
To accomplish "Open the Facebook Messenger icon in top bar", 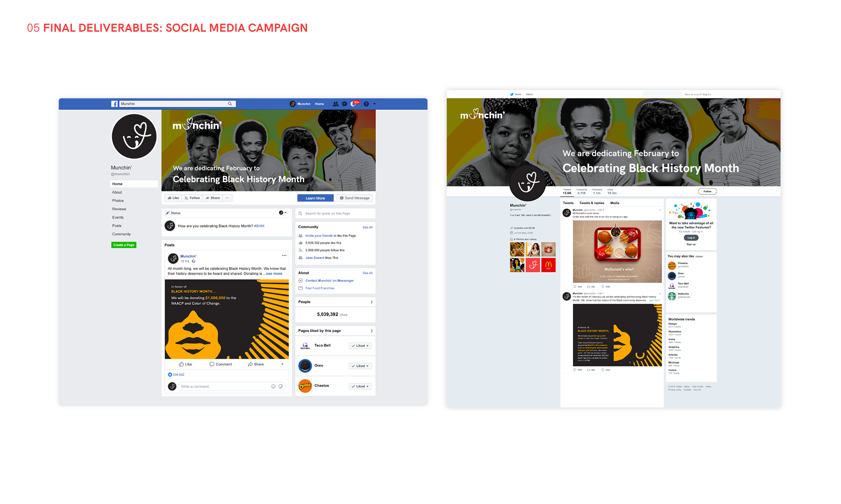I will (x=345, y=104).
